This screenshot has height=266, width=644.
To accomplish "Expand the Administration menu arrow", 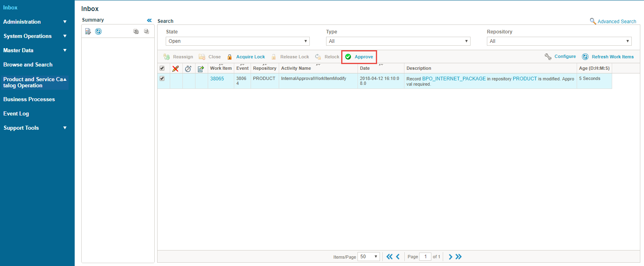I will click(x=65, y=22).
